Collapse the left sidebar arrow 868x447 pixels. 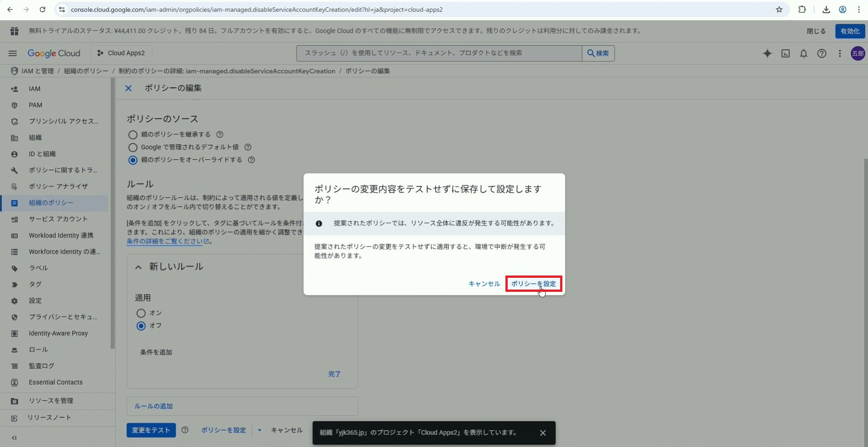pyautogui.click(x=14, y=437)
